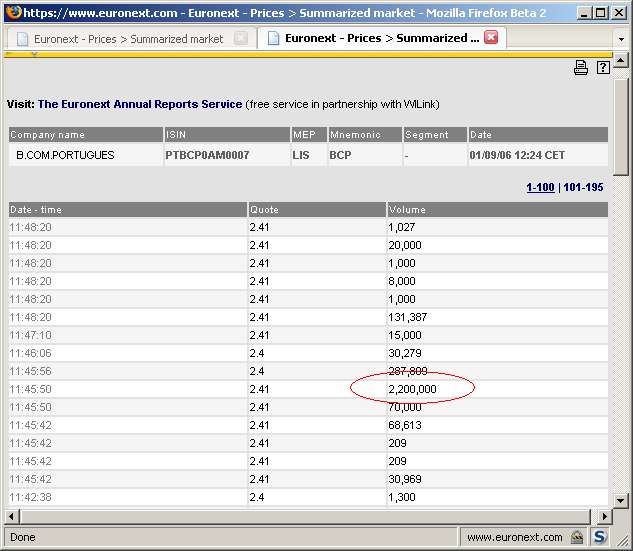Click the horizontal scroll left arrow
633x551 pixels.
click(x=12, y=516)
